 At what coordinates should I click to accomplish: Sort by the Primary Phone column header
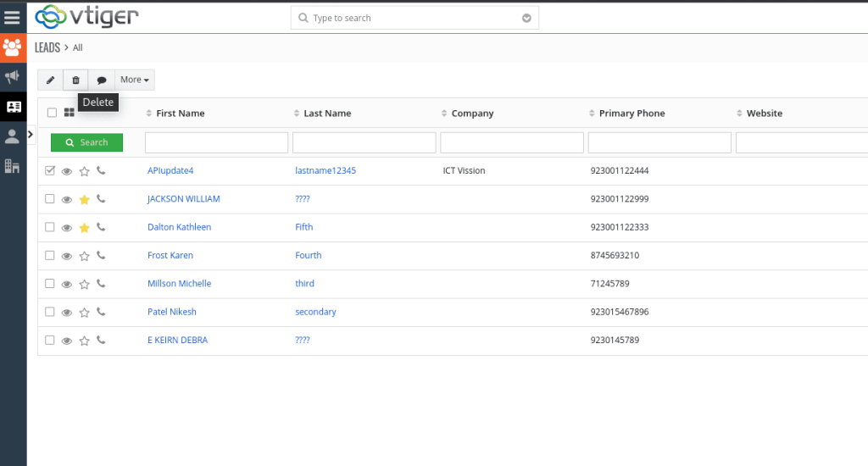point(632,114)
